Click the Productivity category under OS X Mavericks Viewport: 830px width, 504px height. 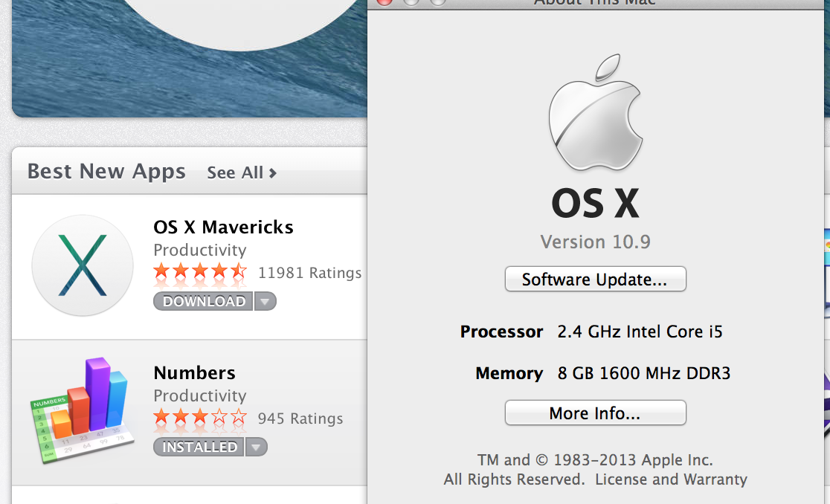point(199,251)
